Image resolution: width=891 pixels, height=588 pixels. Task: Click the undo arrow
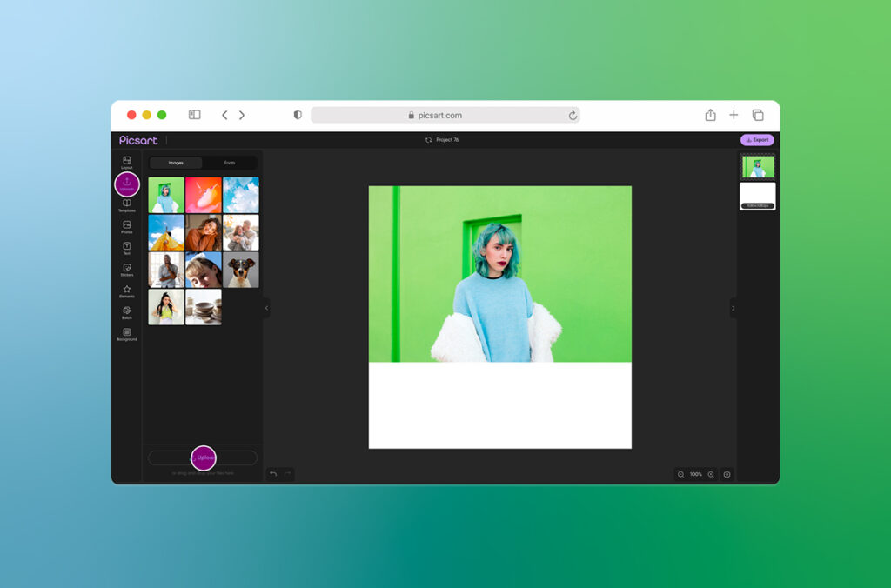click(x=273, y=474)
